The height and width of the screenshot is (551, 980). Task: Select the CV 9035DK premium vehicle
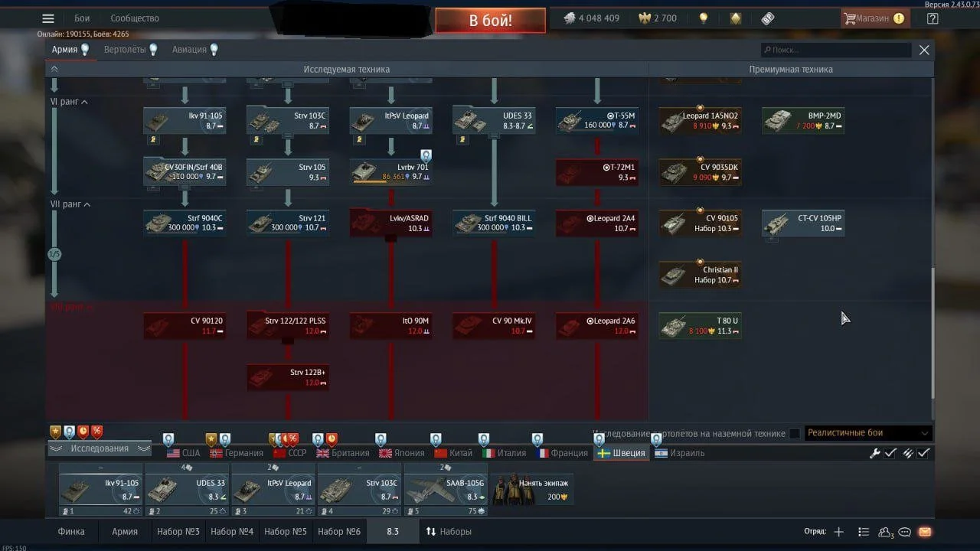[701, 171]
